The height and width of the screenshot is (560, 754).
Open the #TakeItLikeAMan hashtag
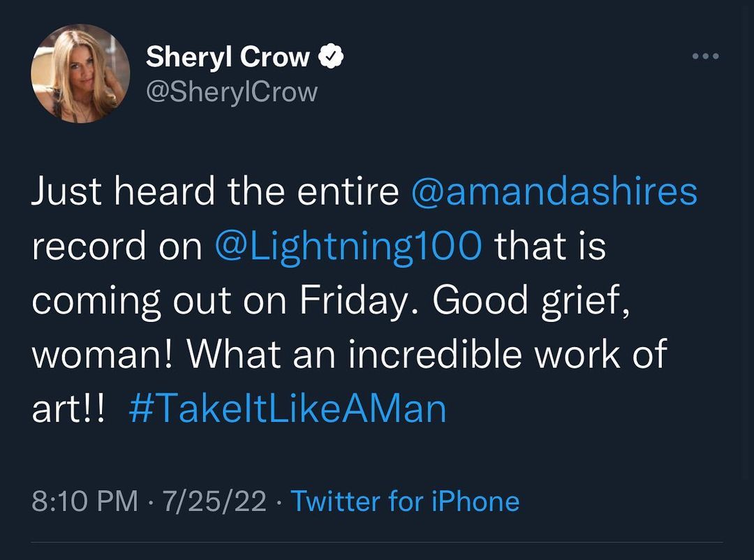[287, 409]
